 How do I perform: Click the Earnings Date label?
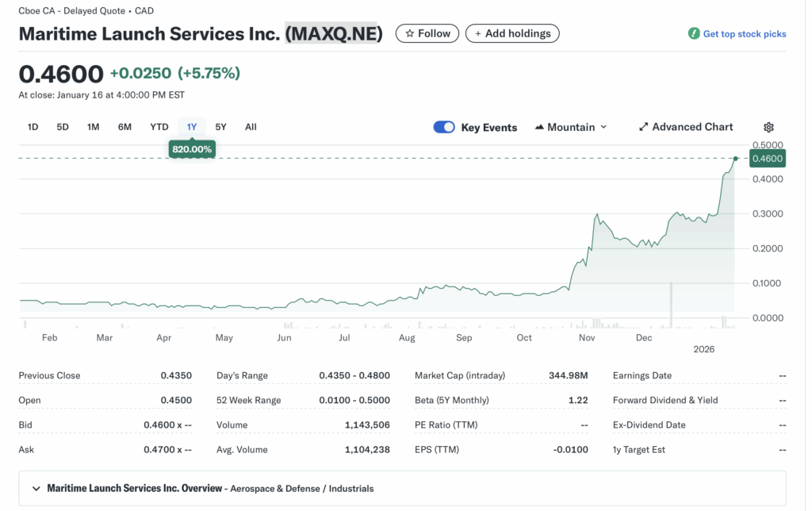click(642, 375)
